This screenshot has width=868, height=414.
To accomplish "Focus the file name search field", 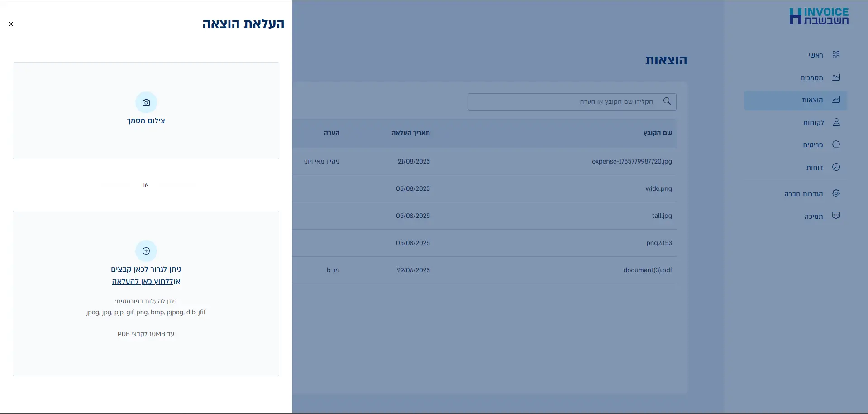I will click(x=566, y=102).
